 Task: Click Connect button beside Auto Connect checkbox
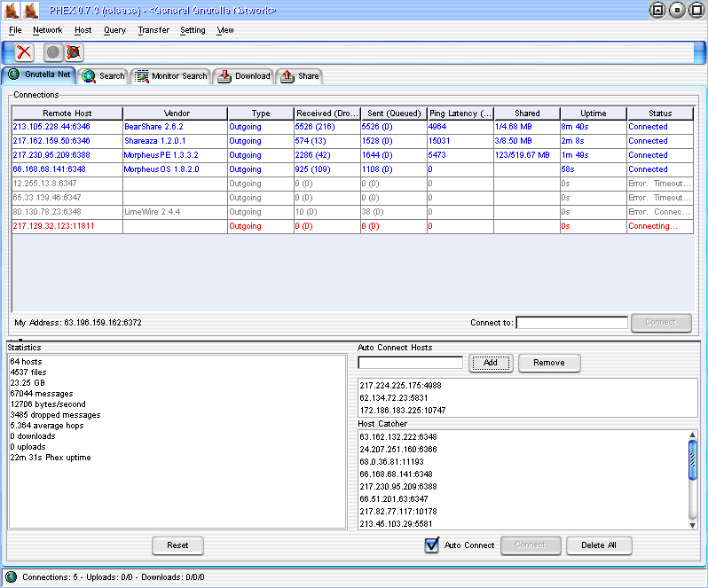pyautogui.click(x=531, y=545)
